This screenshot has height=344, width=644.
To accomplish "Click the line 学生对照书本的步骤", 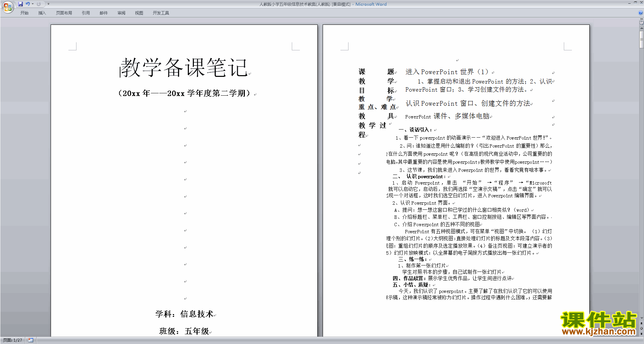I will point(452,272).
